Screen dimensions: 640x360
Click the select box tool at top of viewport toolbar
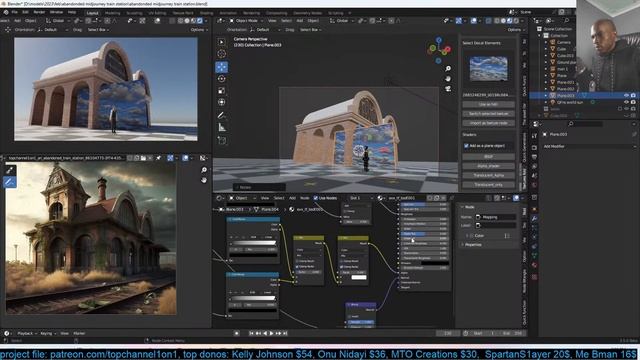tap(222, 42)
